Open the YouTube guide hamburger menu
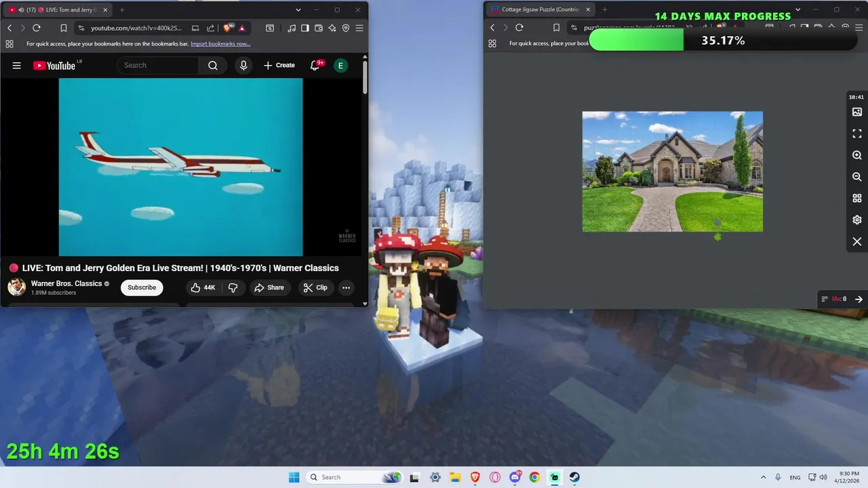Viewport: 868px width, 488px height. point(17,66)
